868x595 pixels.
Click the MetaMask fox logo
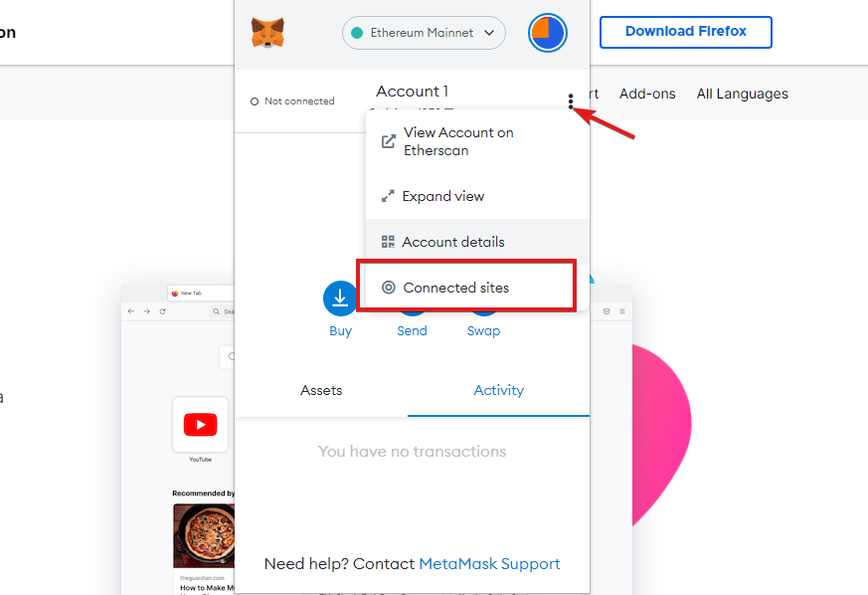(267, 33)
